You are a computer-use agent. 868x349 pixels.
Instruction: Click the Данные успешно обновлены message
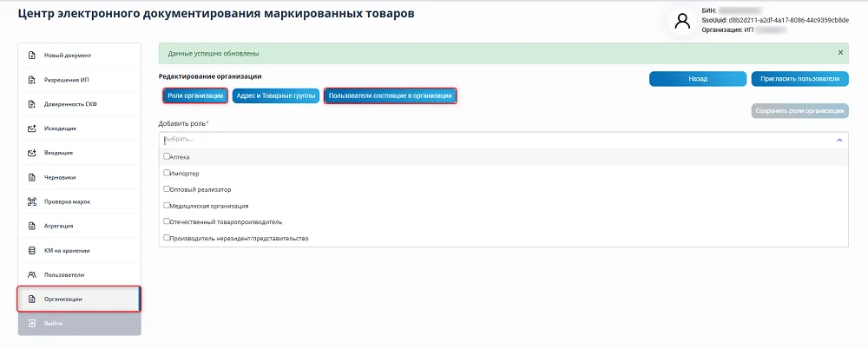214,55
